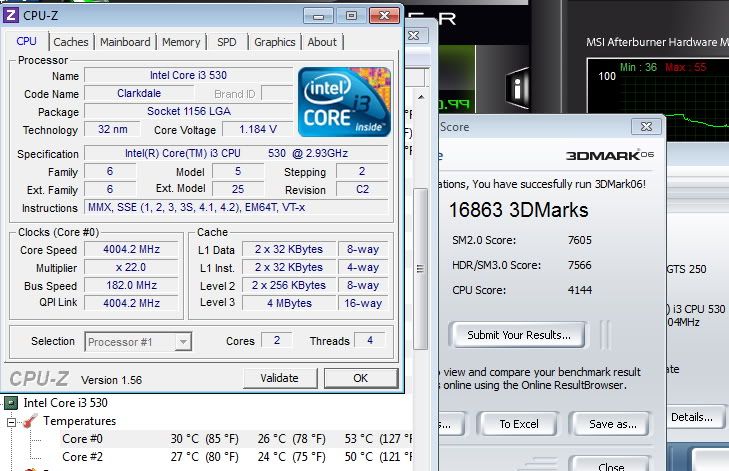Click the scroll-up arrow behind CPU-Z
The width and height of the screenshot is (729, 471).
click(421, 97)
